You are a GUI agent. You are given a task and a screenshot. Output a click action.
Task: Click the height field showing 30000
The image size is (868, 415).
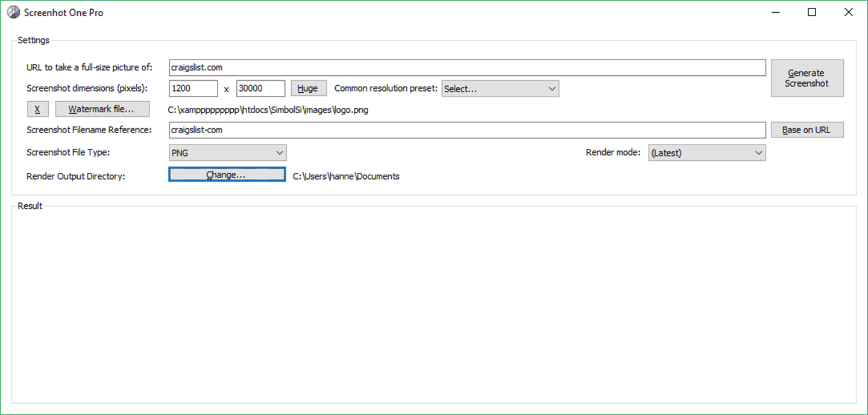pos(260,89)
